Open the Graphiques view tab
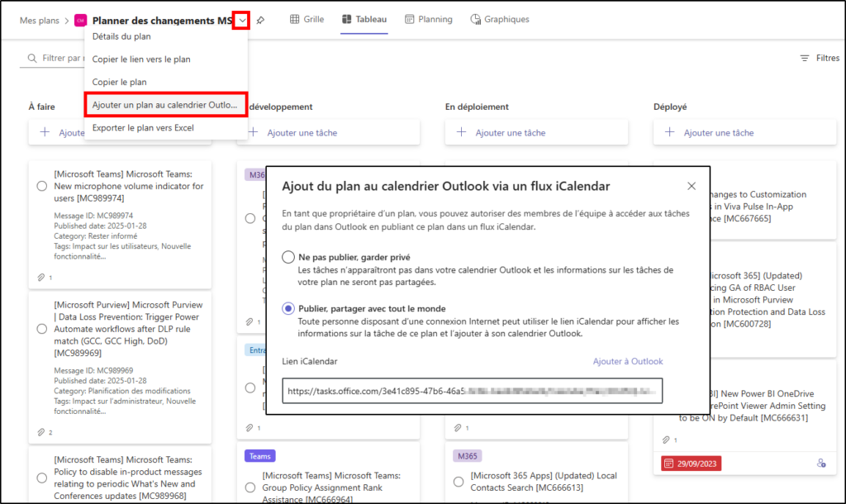This screenshot has width=846, height=504. point(500,20)
